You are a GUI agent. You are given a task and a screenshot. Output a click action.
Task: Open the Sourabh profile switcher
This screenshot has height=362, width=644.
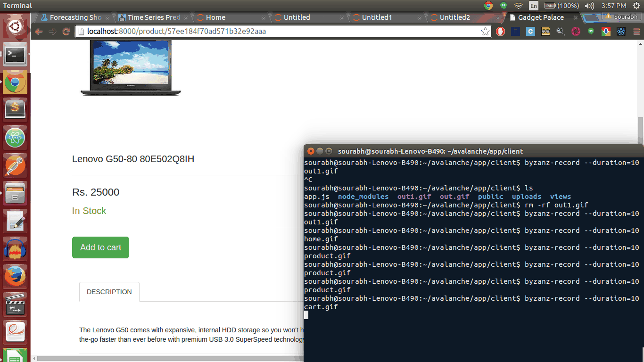621,16
